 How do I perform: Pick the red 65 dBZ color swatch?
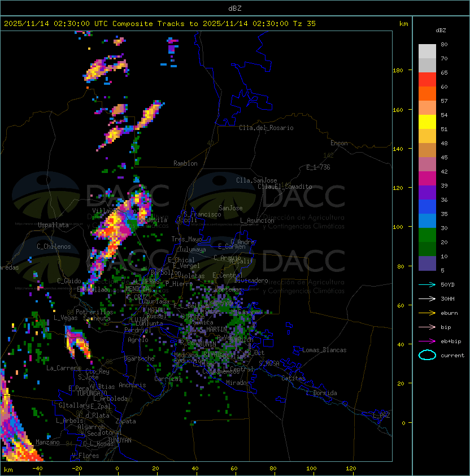[x=427, y=80]
